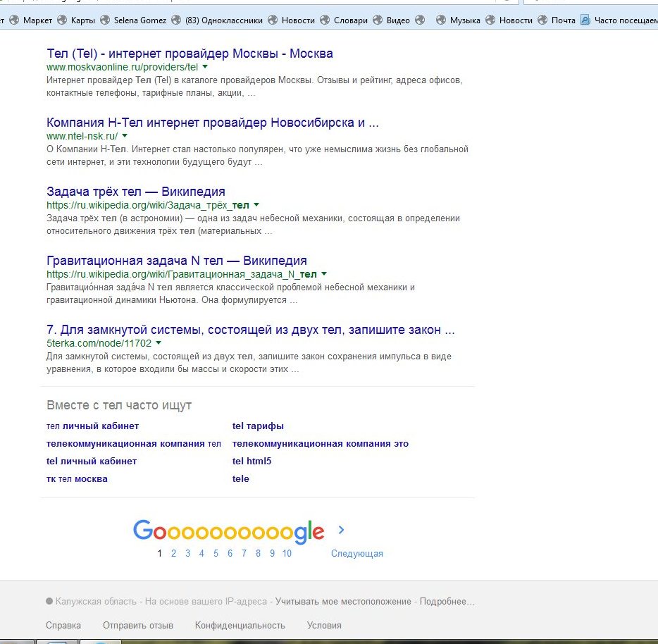Go to results page 7

pyautogui.click(x=244, y=553)
